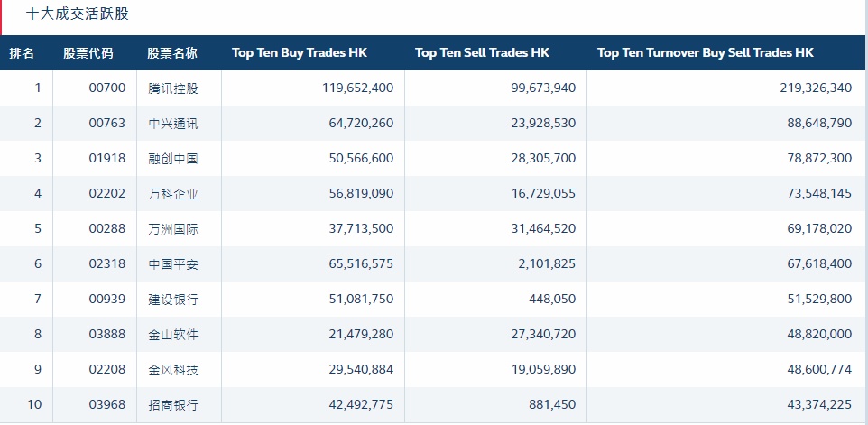This screenshot has height=425, width=868.
Task: Select the 腾讯控股 stock name
Action: (172, 88)
